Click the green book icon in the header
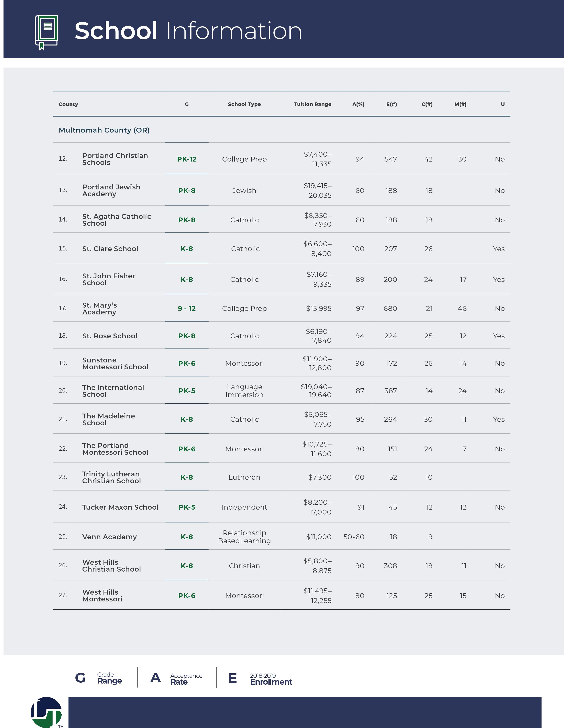564x728 pixels. point(46,32)
